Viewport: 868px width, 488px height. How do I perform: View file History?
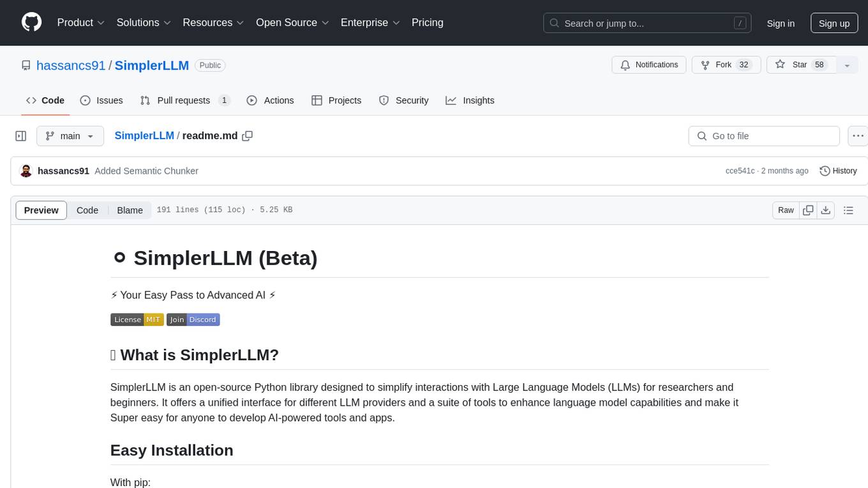tap(838, 171)
